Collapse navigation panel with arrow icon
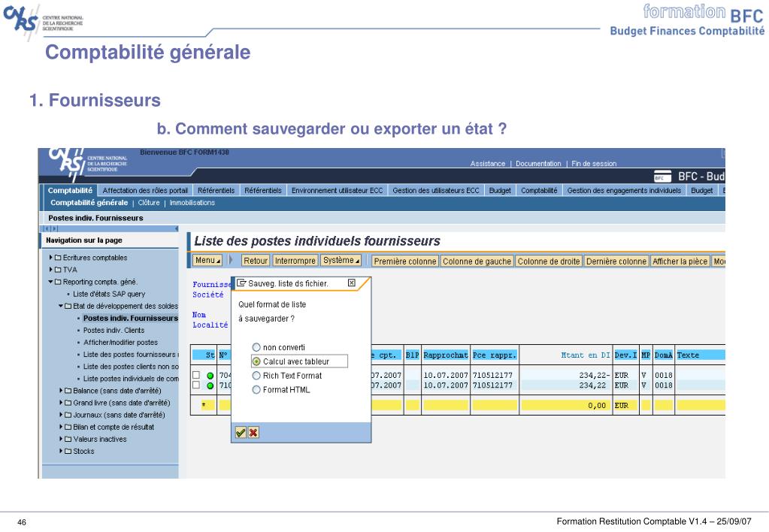This screenshot has height=532, width=769. click(x=176, y=229)
